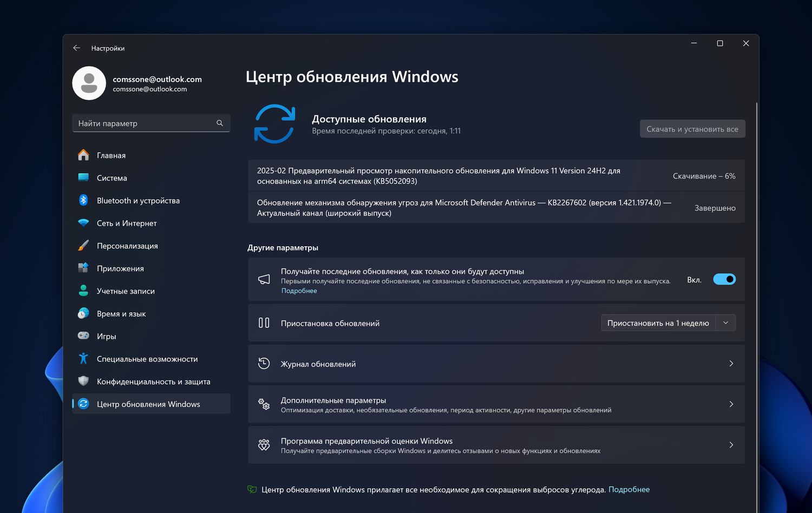Open the Подробнее link about carbon emissions
The image size is (812, 513).
click(x=629, y=489)
